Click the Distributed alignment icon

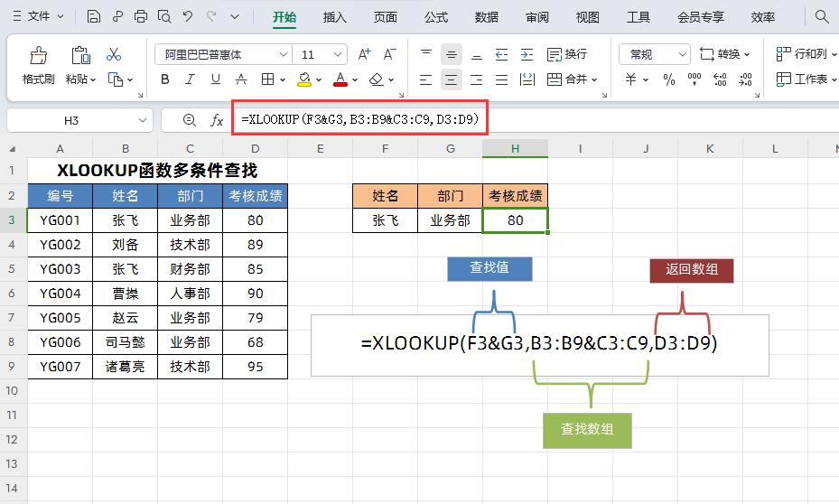pos(527,79)
